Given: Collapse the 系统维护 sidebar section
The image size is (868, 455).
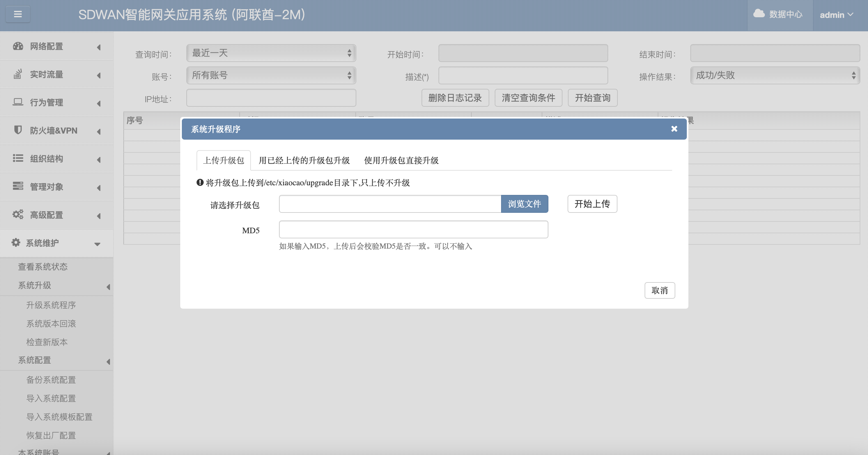Looking at the screenshot, I should pos(97,244).
